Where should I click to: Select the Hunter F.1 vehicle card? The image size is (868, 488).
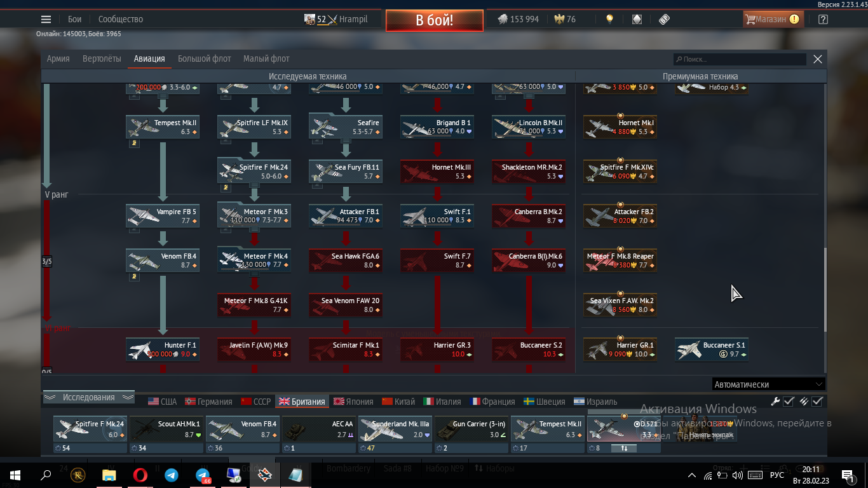(x=163, y=349)
